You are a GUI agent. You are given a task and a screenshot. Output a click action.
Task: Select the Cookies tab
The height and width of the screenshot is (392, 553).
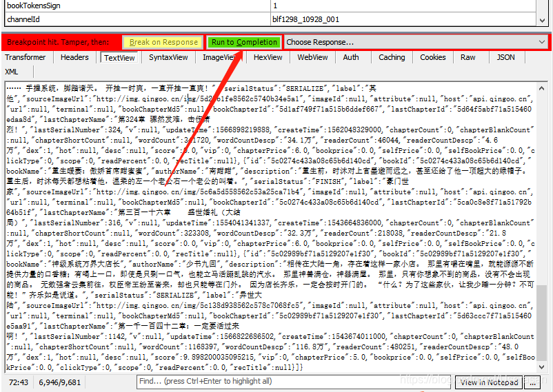coord(433,57)
